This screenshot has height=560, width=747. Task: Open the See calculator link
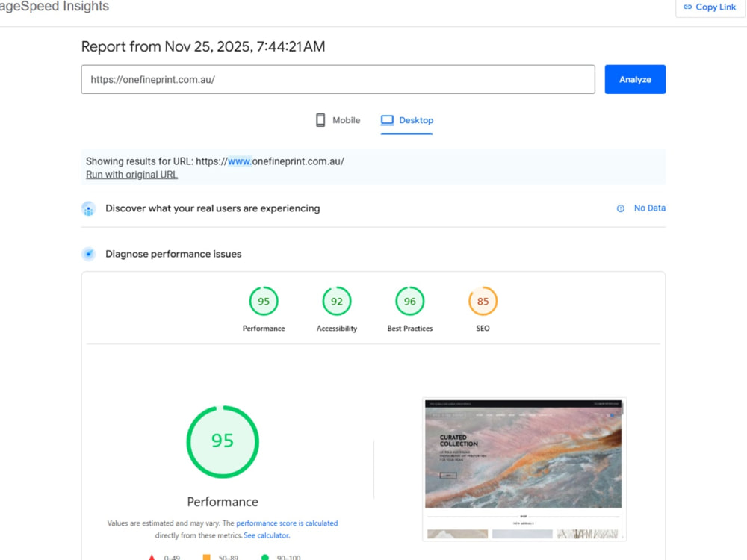coord(267,535)
